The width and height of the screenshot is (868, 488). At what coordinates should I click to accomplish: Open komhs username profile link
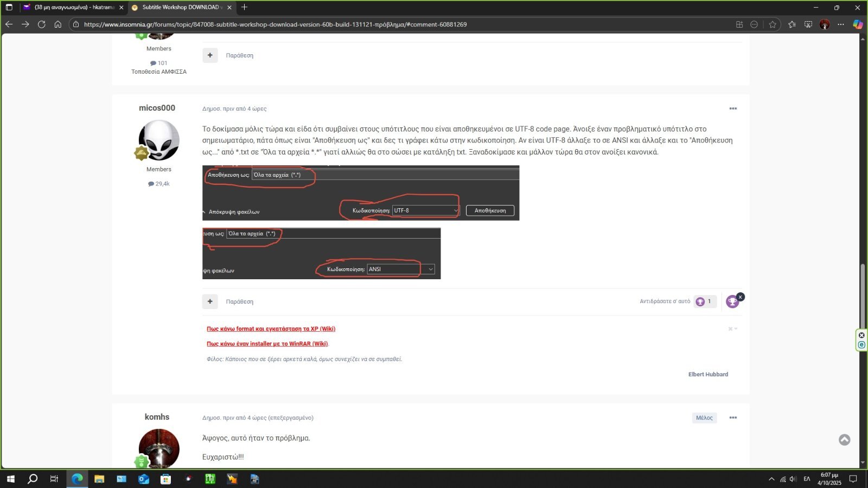tap(157, 417)
